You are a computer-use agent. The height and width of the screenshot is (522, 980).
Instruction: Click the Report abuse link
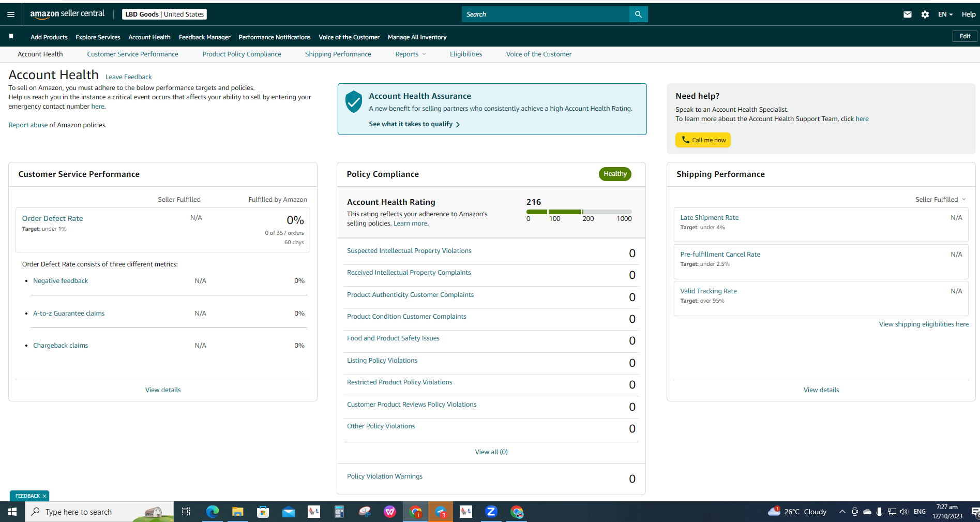click(x=28, y=125)
